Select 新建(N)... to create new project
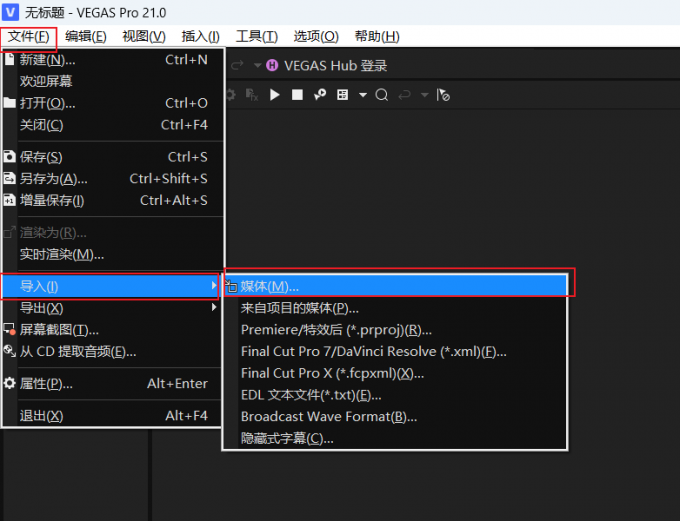 coord(113,60)
